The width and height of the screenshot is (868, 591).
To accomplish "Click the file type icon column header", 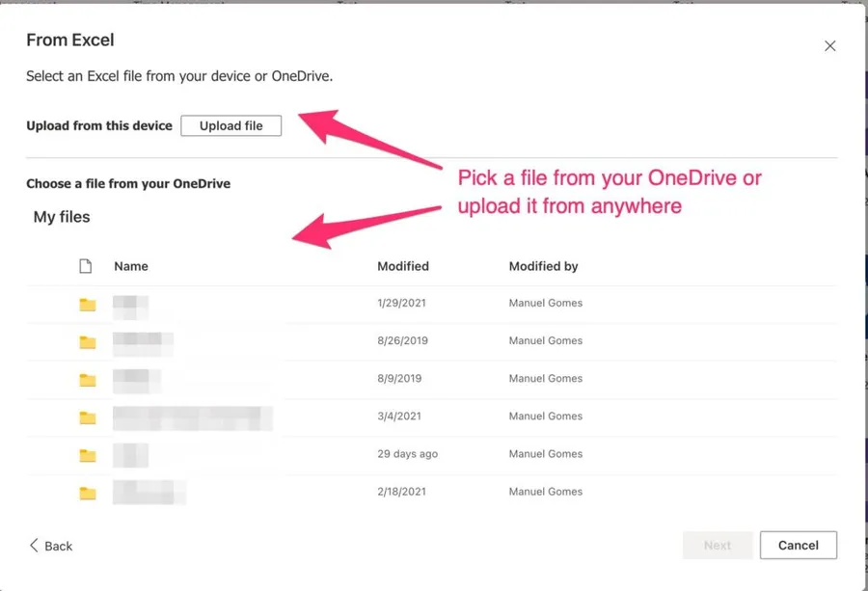I will (86, 266).
